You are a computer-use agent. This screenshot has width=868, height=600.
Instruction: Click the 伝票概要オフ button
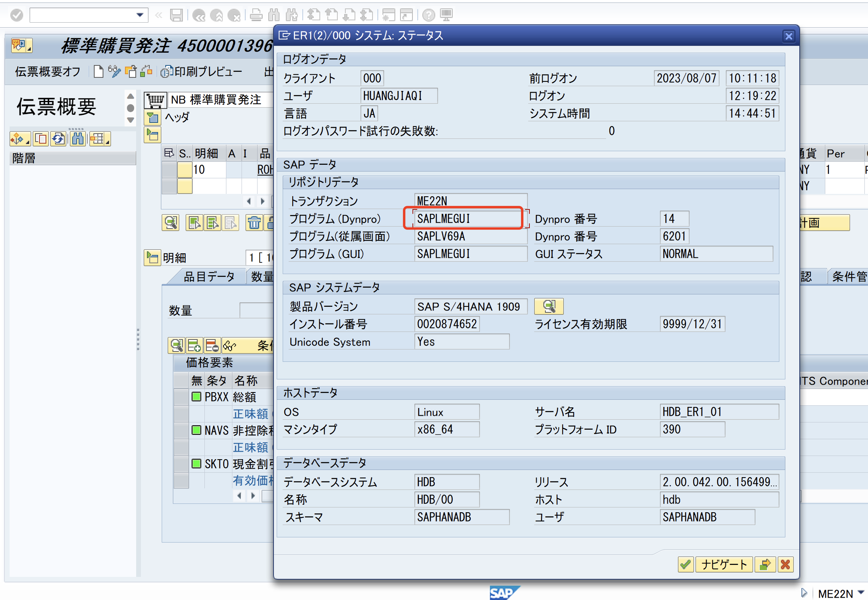[48, 72]
